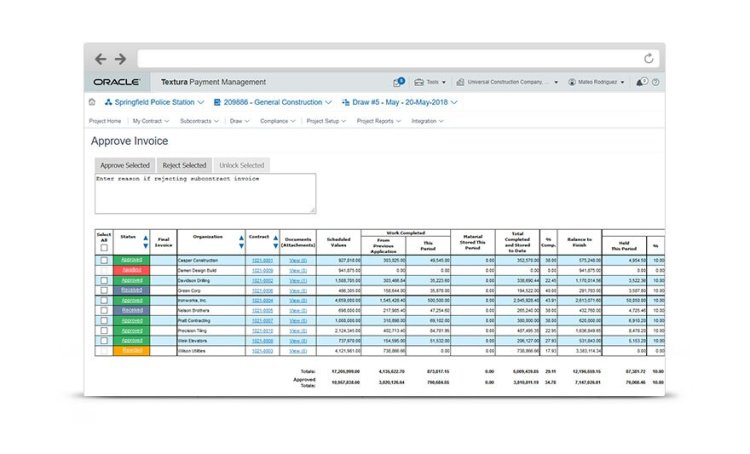The image size is (750, 454).
Task: Click the home icon beside Springfield Police Station
Action: click(x=93, y=102)
